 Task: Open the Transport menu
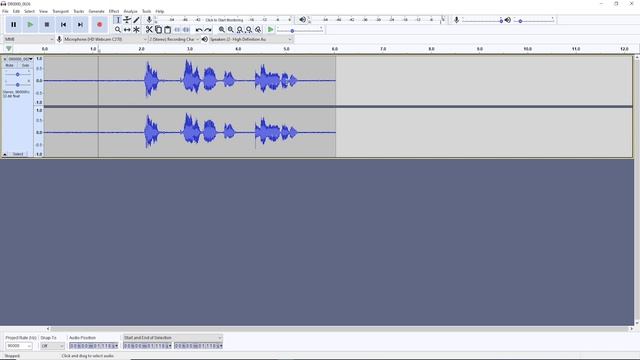coord(61,11)
